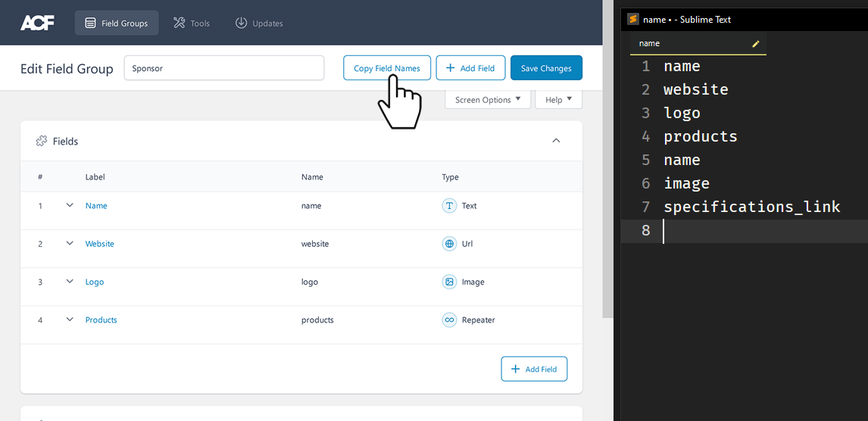
Task: Expand the Name field row chevron
Action: pyautogui.click(x=70, y=205)
